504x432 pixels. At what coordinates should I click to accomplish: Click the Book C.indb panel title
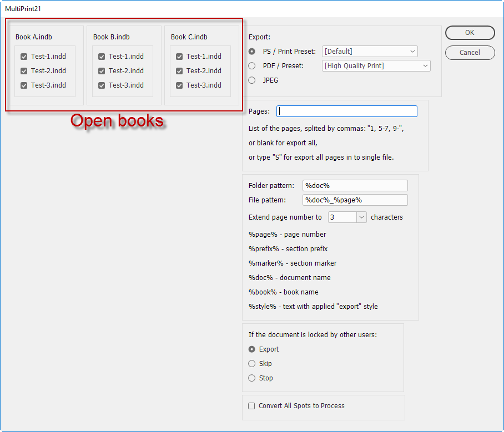tap(189, 37)
